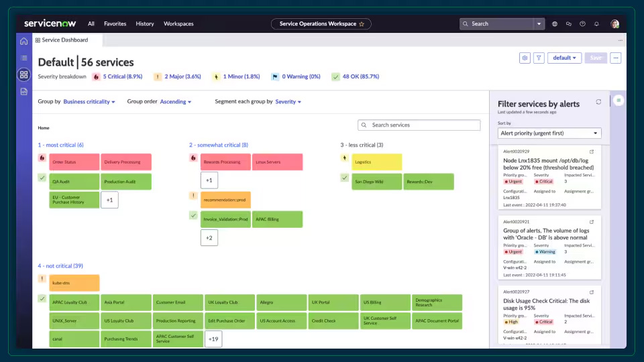Click the filter funnel icon
Screen dimensions: 644x362
539,58
